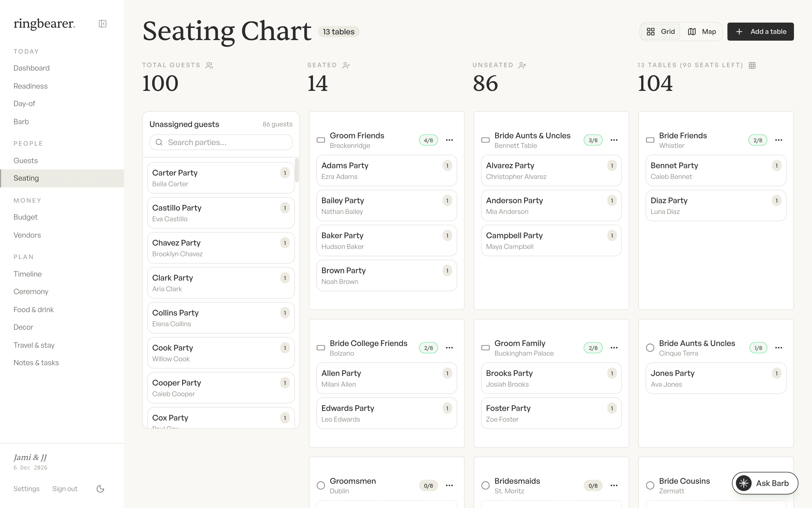Click the Unseated user-x icon
Screen dimensions: 812x508
[x=522, y=65]
